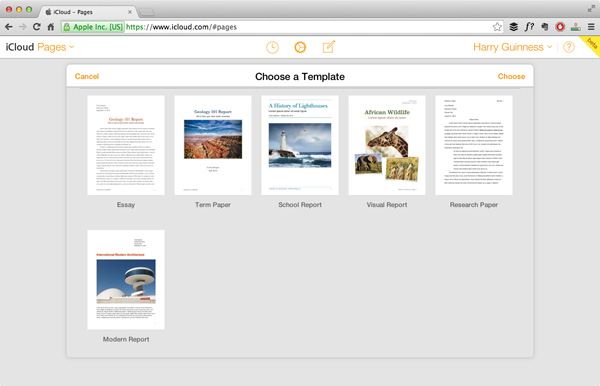Click the fullscreen arrows icon

(591, 8)
